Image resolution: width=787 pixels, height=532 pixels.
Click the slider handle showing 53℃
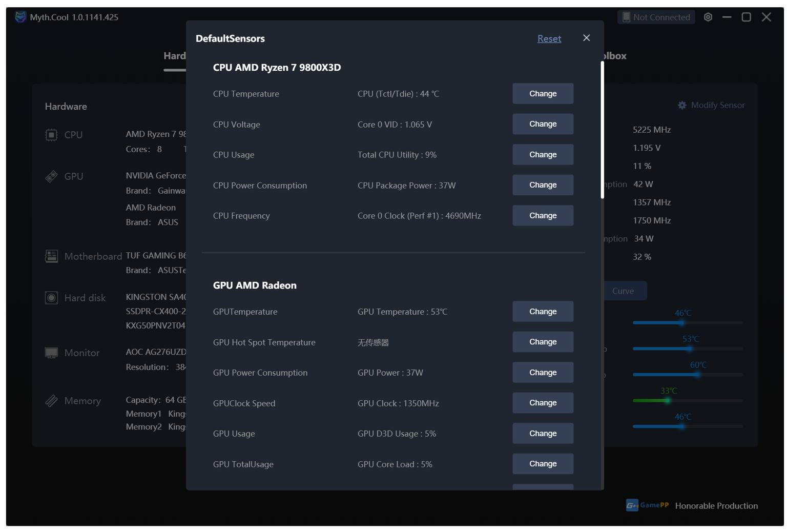coord(690,349)
